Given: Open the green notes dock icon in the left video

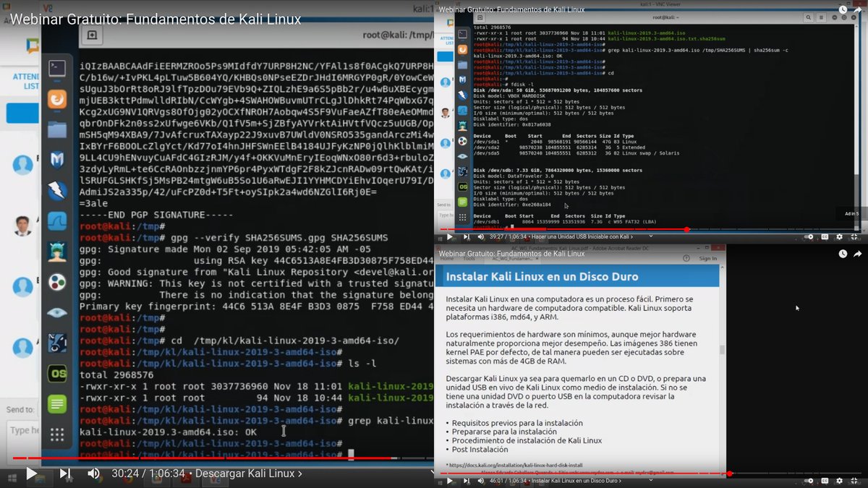Looking at the screenshot, I should pos(57,403).
